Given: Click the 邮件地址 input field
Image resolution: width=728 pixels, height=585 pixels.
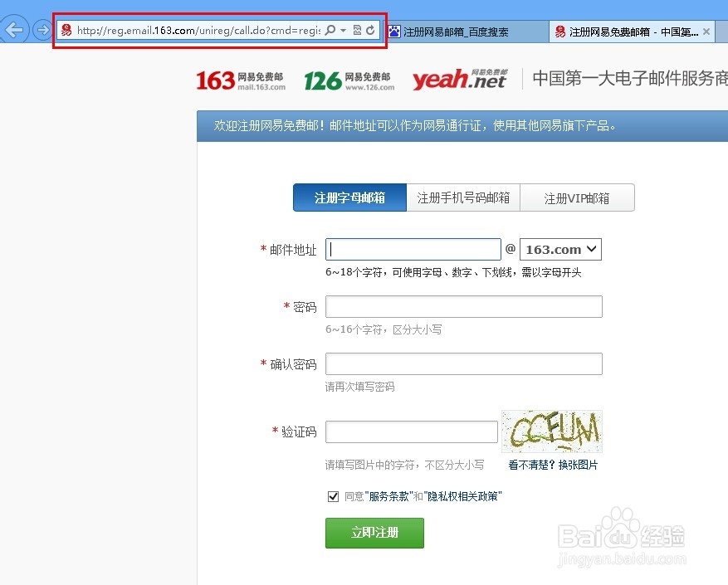Looking at the screenshot, I should pos(413,249).
